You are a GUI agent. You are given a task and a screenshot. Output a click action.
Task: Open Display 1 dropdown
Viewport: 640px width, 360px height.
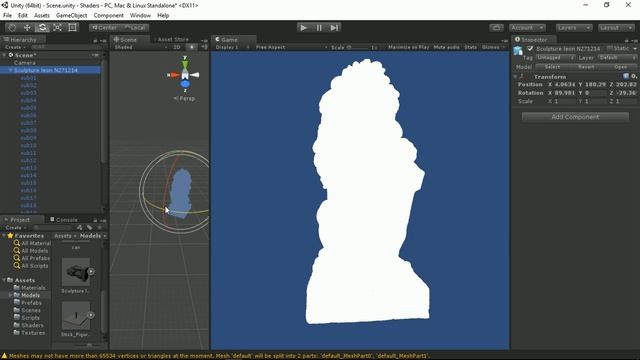click(232, 47)
